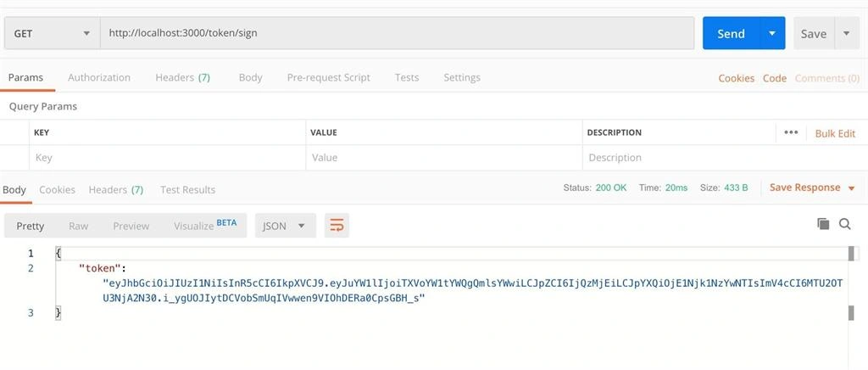Copy response body with the copy icon

(823, 224)
